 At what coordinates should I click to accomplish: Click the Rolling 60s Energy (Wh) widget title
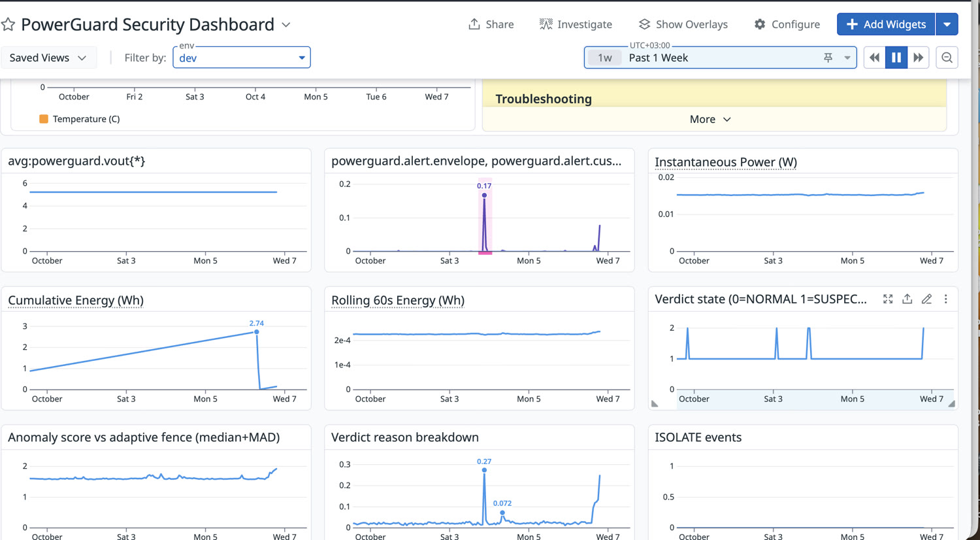pos(398,300)
